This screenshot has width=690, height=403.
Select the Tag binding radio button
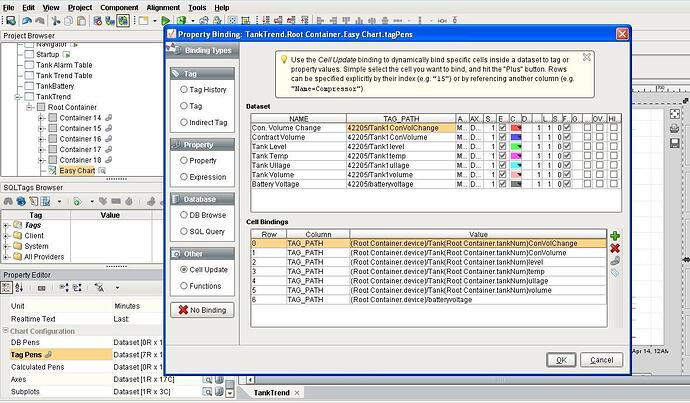tap(184, 106)
